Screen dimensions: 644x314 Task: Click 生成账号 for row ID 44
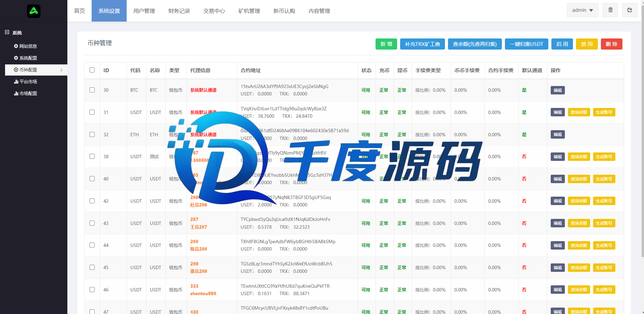point(604,246)
